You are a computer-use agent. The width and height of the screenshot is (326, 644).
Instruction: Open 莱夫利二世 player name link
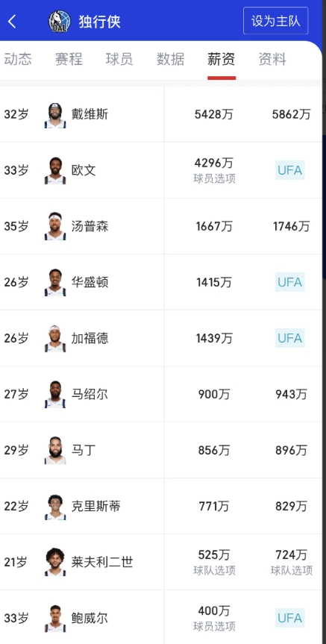tap(102, 562)
